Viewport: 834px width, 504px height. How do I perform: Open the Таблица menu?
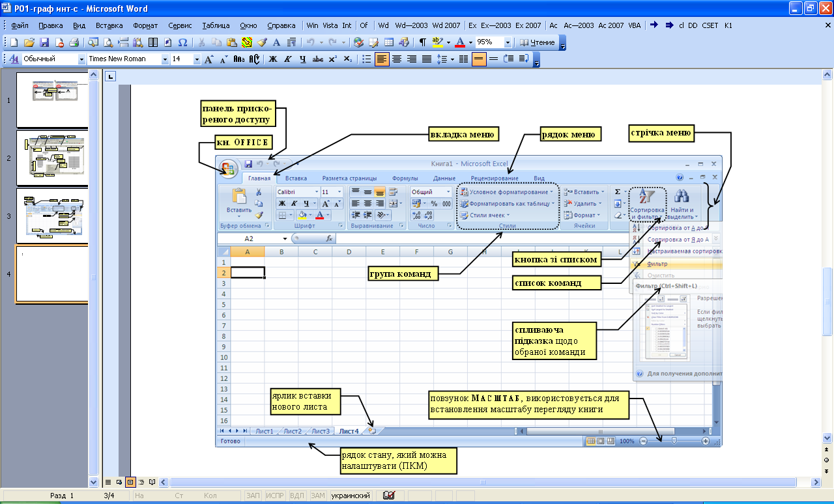[x=216, y=25]
